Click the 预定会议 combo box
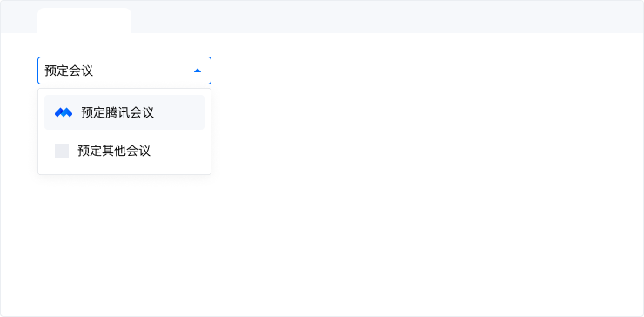Image resolution: width=644 pixels, height=317 pixels. [x=124, y=71]
